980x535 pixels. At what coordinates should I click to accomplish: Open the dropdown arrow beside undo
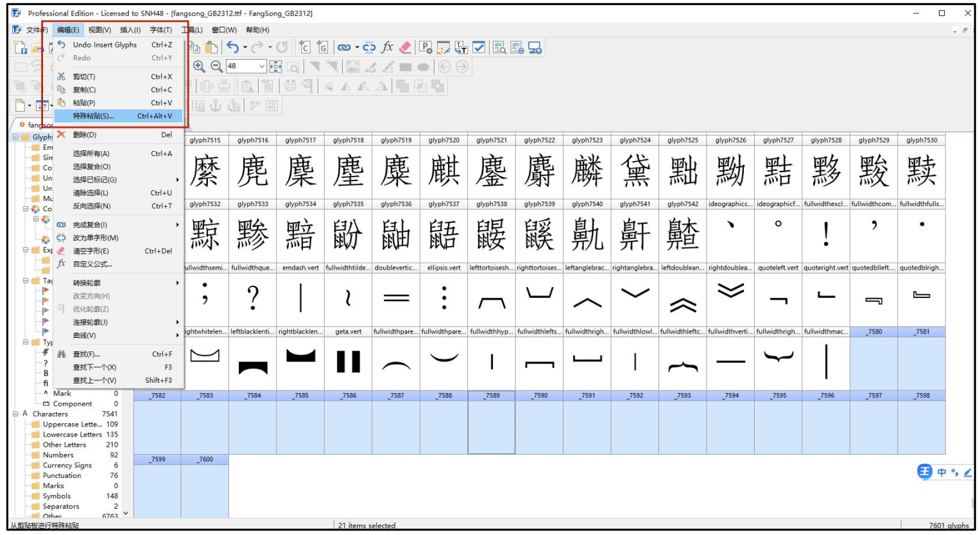245,48
